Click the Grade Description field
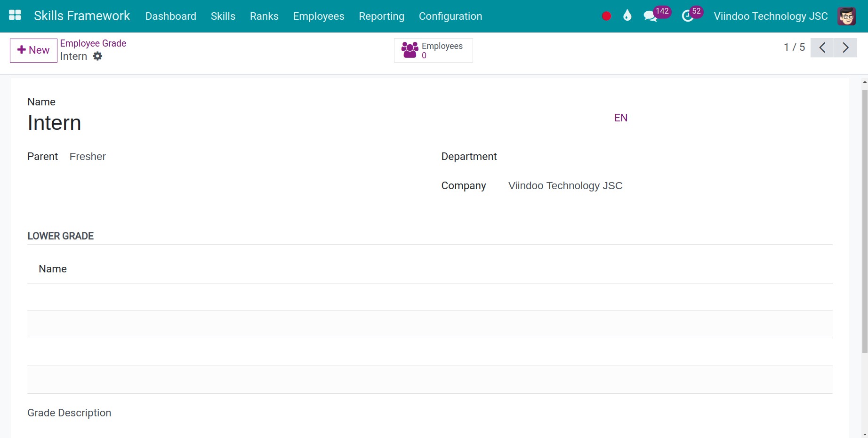Image resolution: width=868 pixels, height=438 pixels. coord(69,413)
